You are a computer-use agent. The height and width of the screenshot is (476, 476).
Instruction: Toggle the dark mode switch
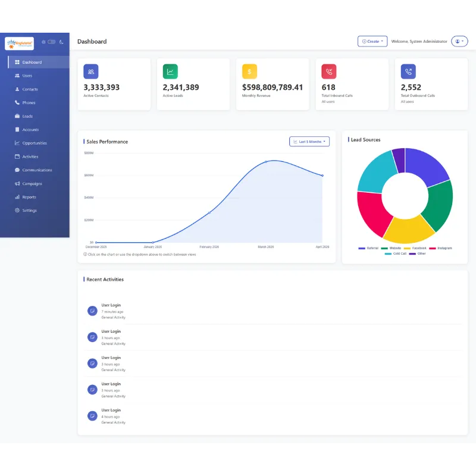(x=52, y=42)
